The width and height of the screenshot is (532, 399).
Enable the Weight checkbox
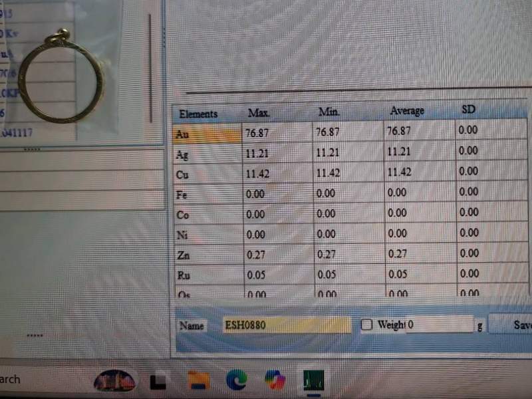coord(366,325)
